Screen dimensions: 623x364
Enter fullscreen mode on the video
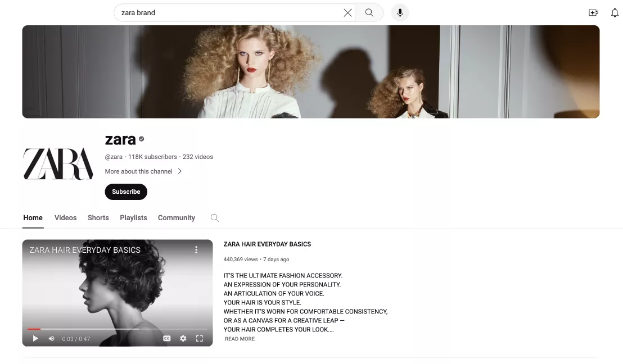click(x=200, y=339)
